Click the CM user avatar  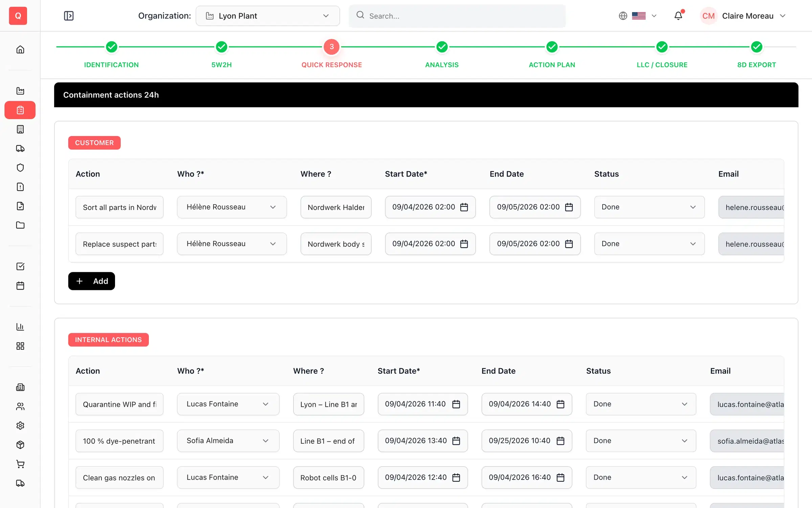[708, 16]
